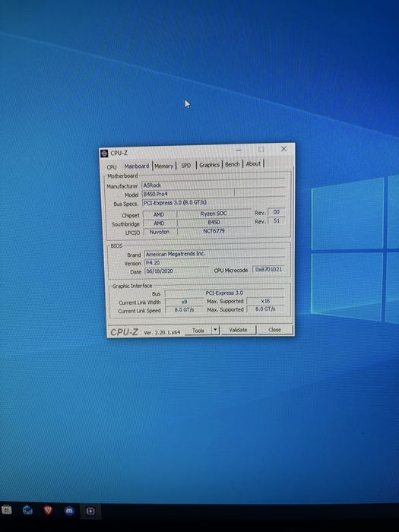The image size is (399, 532).
Task: Click the Chipset Rev. 00 box
Action: point(276,212)
